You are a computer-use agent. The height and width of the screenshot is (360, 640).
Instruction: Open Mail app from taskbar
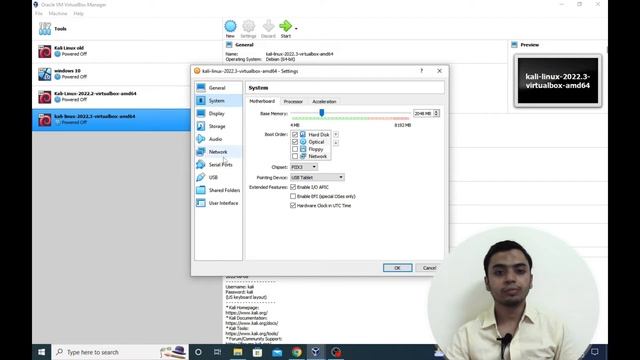[277, 352]
